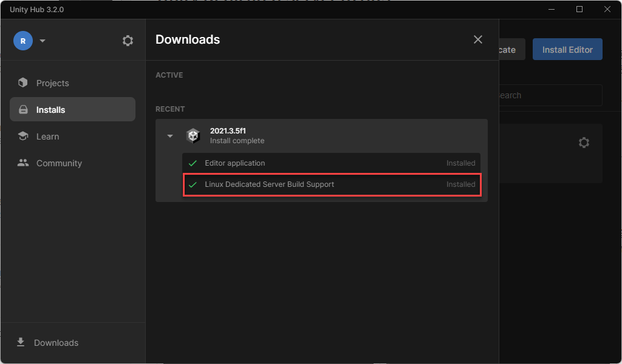622x364 pixels.
Task: Click the Unity logo for 2021.3.5f1
Action: pyautogui.click(x=193, y=135)
